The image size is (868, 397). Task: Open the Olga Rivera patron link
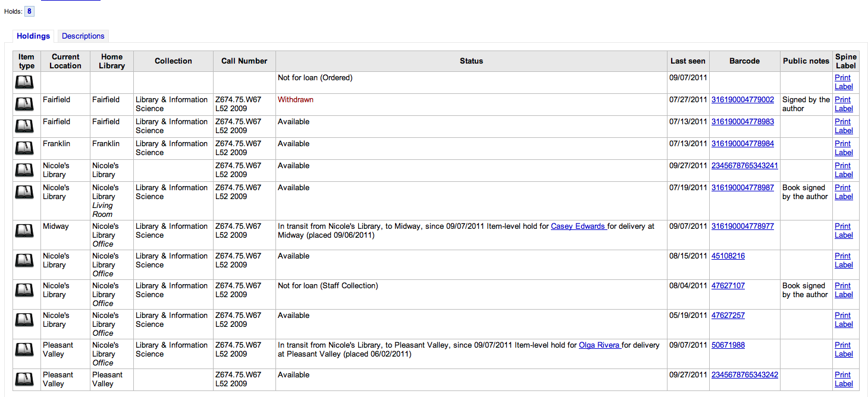pyautogui.click(x=600, y=345)
